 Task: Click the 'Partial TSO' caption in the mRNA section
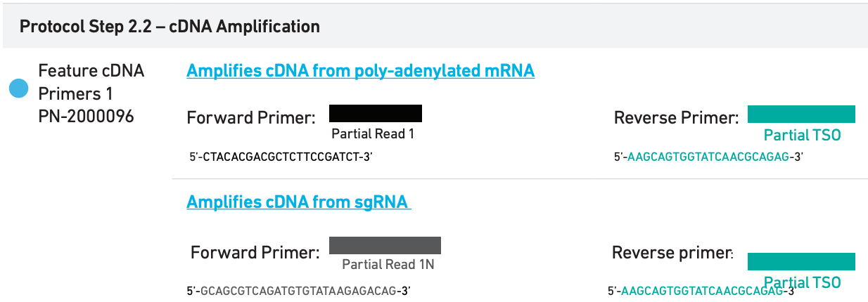[x=802, y=135]
